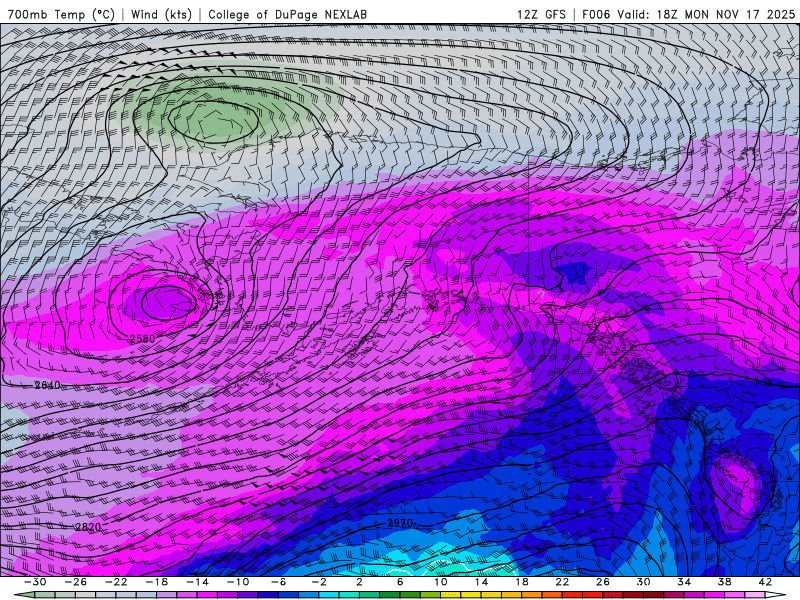Select the "College of DuPage NEXLAB" text

[287, 14]
